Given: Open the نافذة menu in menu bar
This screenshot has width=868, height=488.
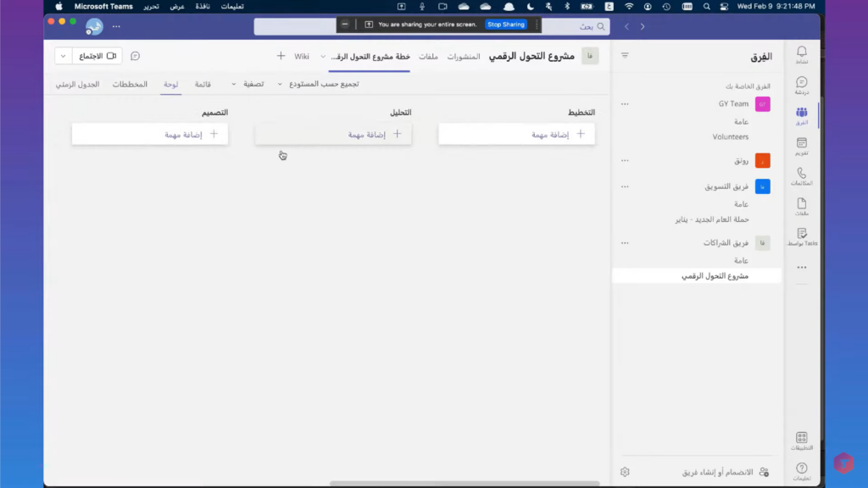Looking at the screenshot, I should click(203, 7).
